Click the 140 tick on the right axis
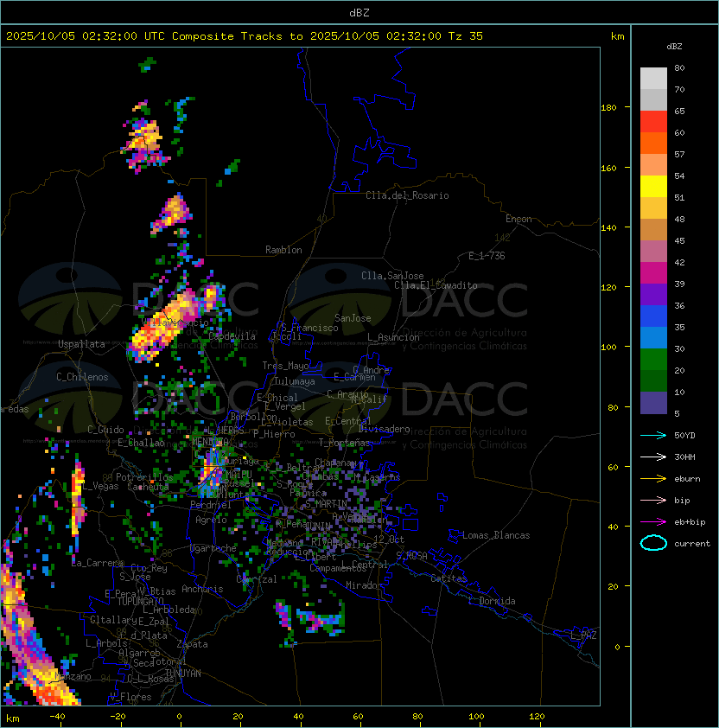Image resolution: width=719 pixels, height=728 pixels. point(608,227)
